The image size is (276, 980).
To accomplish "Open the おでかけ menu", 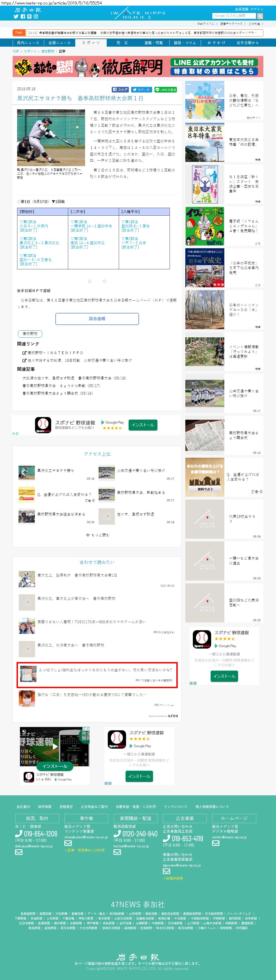I will point(216,43).
